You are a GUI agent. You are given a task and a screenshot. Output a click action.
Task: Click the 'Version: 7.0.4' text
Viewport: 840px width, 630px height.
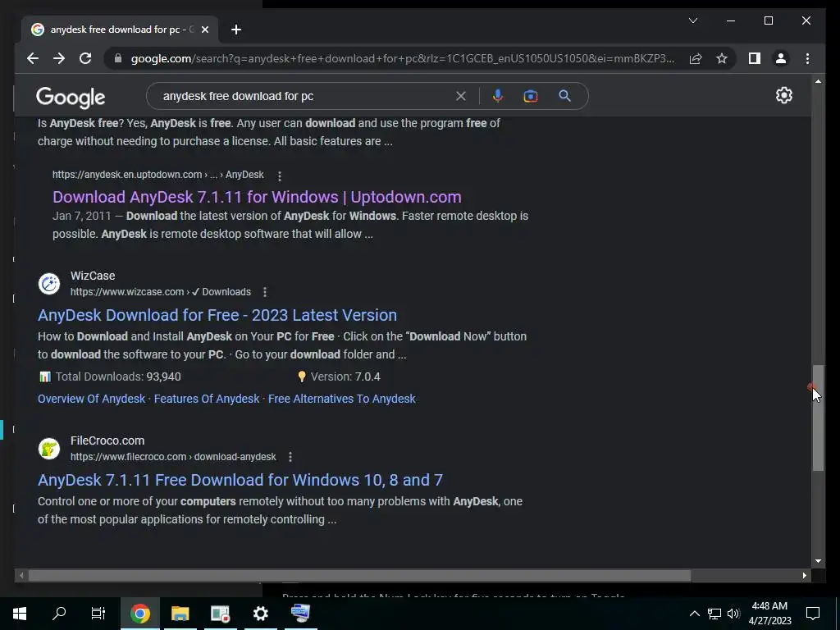click(x=345, y=377)
